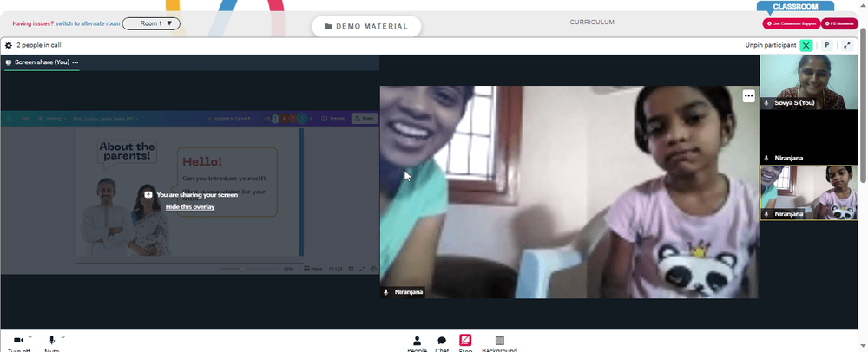The image size is (868, 352).
Task: Open the Screen share tab's three-dot menu
Action: click(x=76, y=62)
